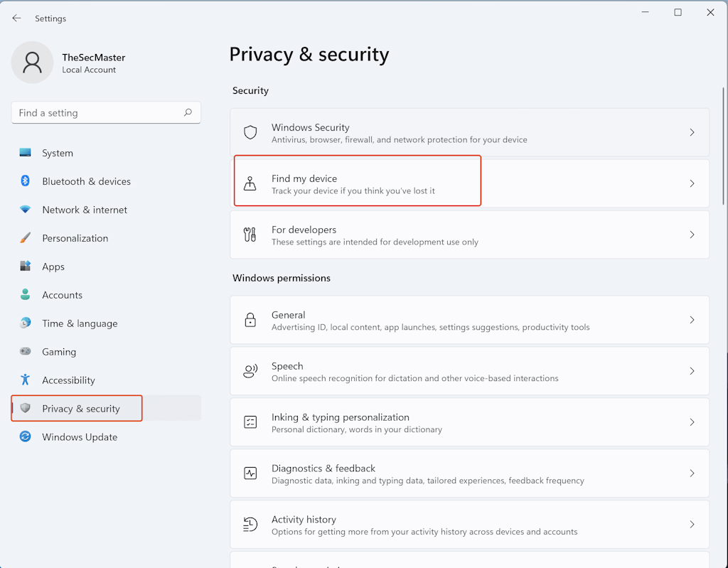Click the Activity history clock icon
Screen dimensions: 728x568
pos(250,525)
